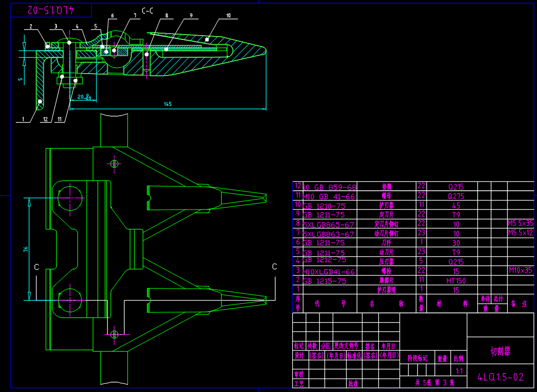
Task: Click the 审核 label in the title block
Action: pyautogui.click(x=299, y=374)
